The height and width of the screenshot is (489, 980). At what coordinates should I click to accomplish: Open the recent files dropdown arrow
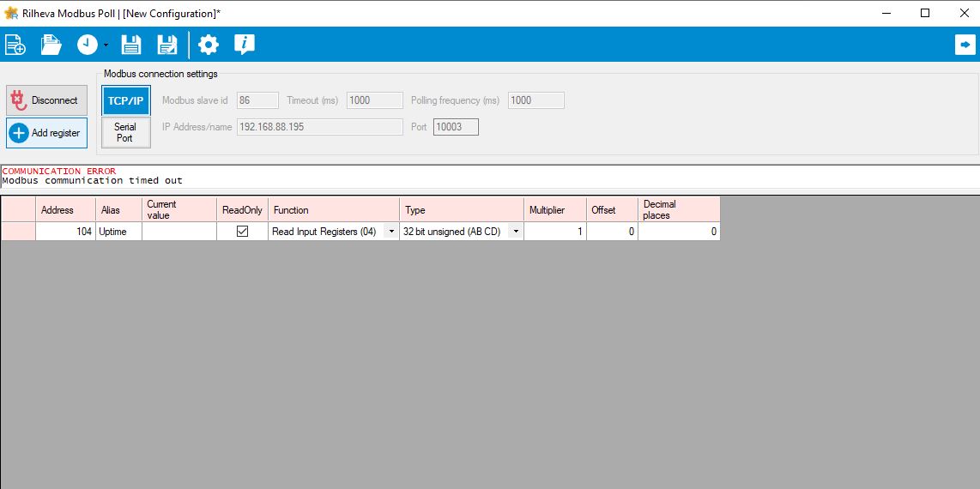[x=106, y=45]
